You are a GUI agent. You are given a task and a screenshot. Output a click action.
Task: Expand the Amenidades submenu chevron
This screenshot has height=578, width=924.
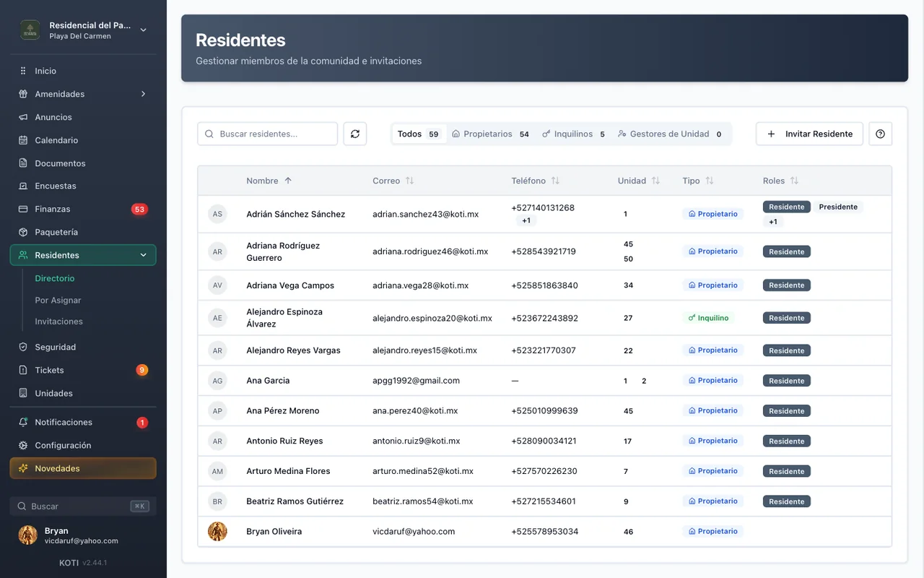pyautogui.click(x=143, y=94)
